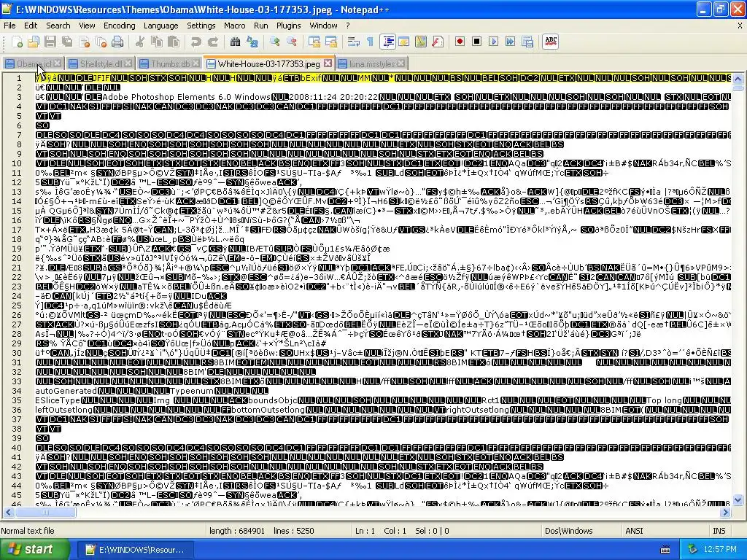Click the Playback macro icon

pos(494,42)
